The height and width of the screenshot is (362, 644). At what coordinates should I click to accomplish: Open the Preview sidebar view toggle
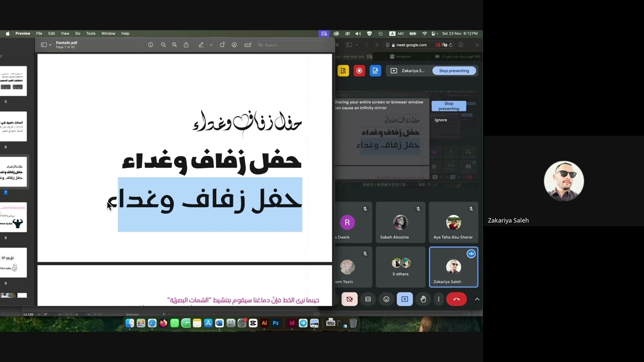point(44,45)
